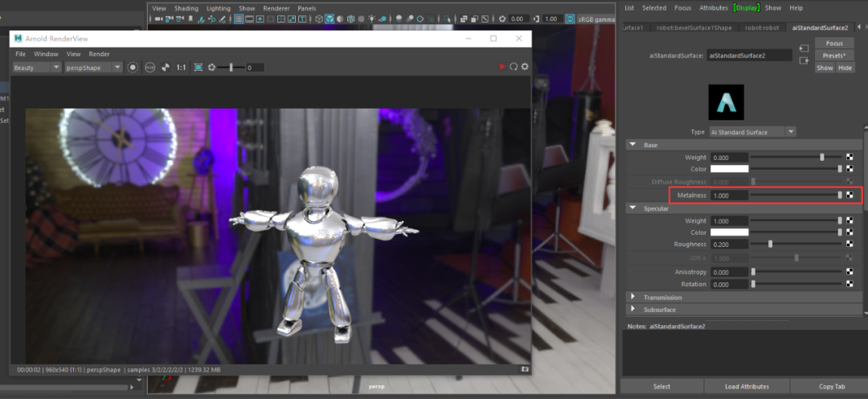
Task: Click the Metalness texture map checker button
Action: pos(850,195)
